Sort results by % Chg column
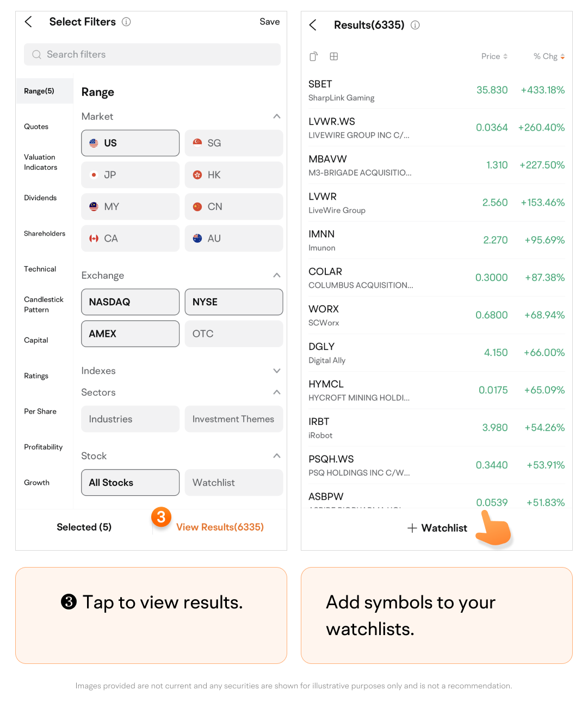The height and width of the screenshot is (702, 588). [x=548, y=57]
